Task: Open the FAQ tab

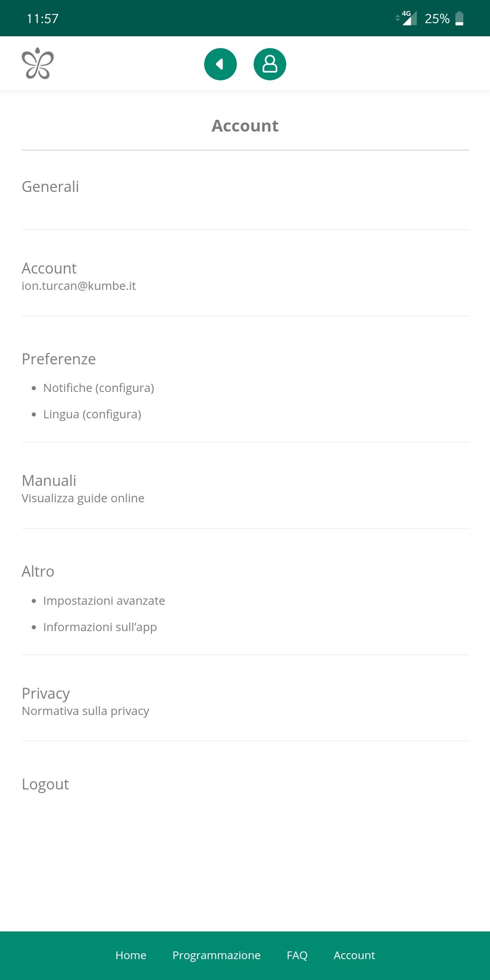Action: [297, 955]
